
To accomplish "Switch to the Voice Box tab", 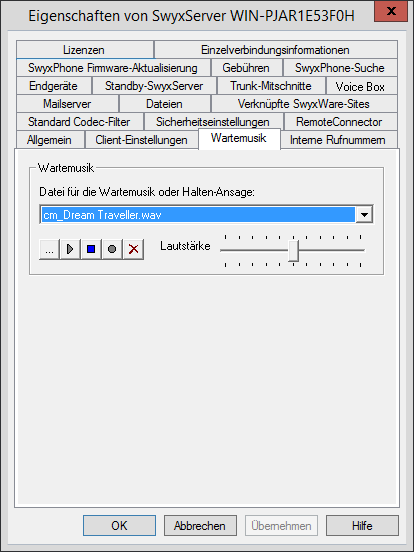I will 360,86.
